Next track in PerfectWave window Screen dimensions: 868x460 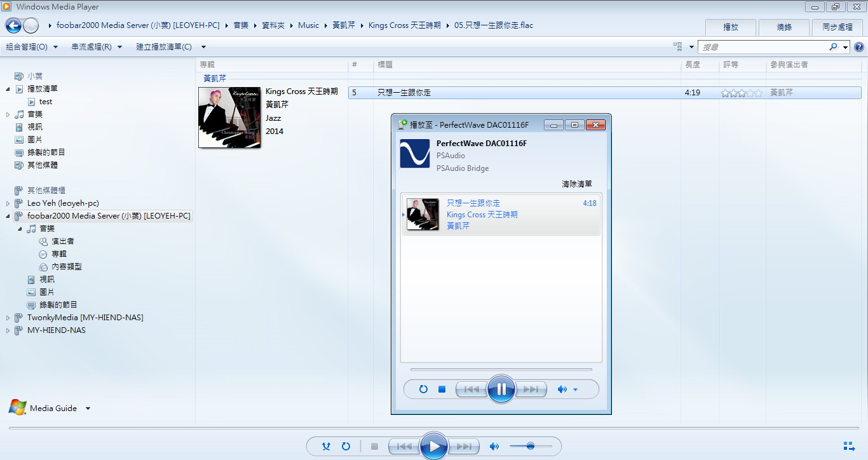click(531, 389)
